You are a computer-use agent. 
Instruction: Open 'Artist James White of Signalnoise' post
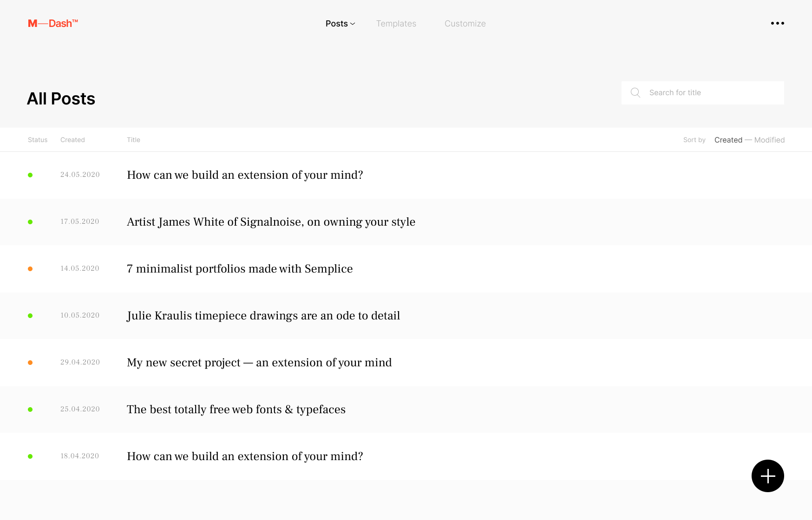(271, 222)
